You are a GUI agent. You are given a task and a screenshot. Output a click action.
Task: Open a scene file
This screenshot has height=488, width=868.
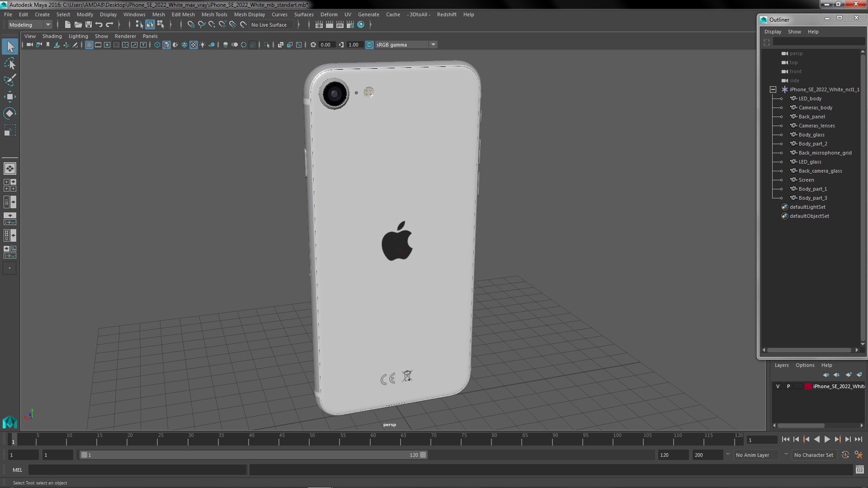(78, 25)
